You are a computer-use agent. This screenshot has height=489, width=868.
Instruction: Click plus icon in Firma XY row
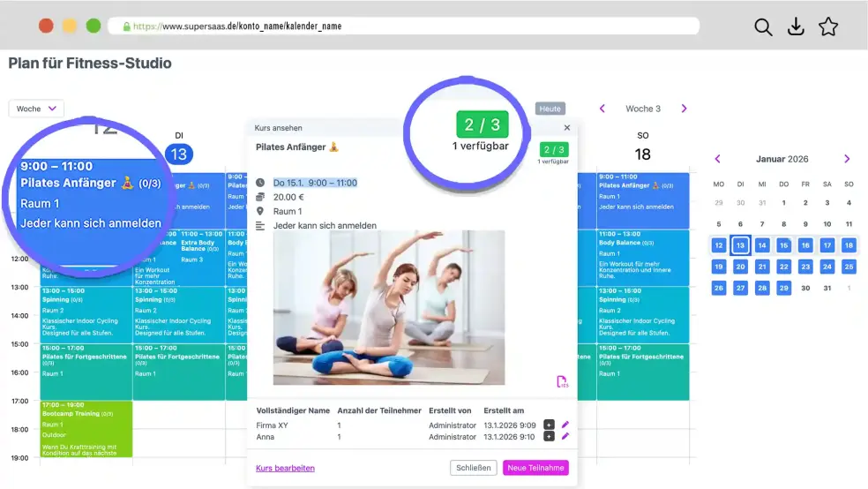[x=549, y=425]
